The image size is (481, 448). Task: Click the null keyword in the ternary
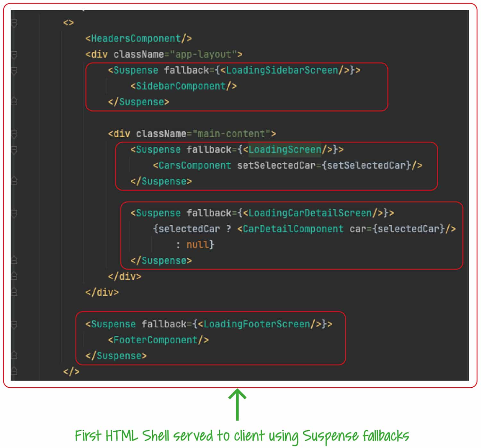click(x=198, y=245)
